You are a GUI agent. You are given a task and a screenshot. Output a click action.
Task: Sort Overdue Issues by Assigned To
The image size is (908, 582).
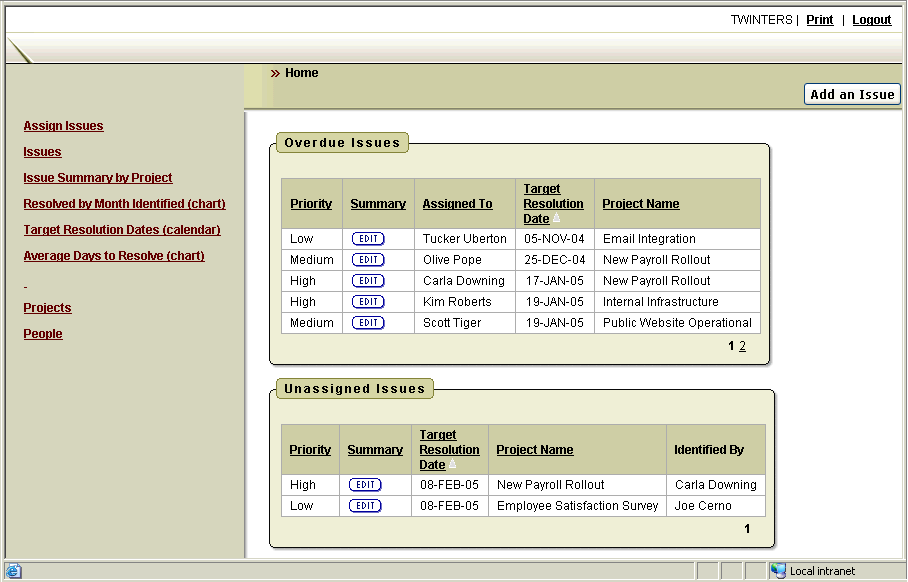click(457, 204)
